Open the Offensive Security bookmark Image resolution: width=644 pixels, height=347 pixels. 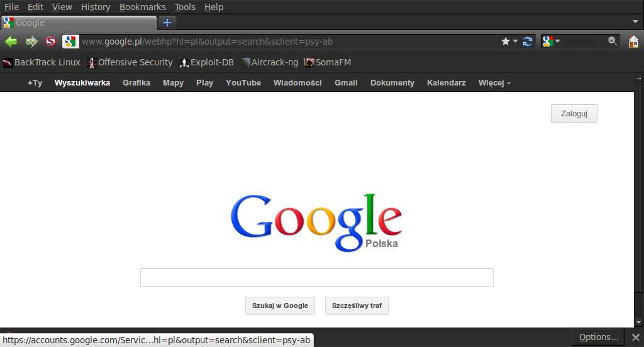coord(130,62)
